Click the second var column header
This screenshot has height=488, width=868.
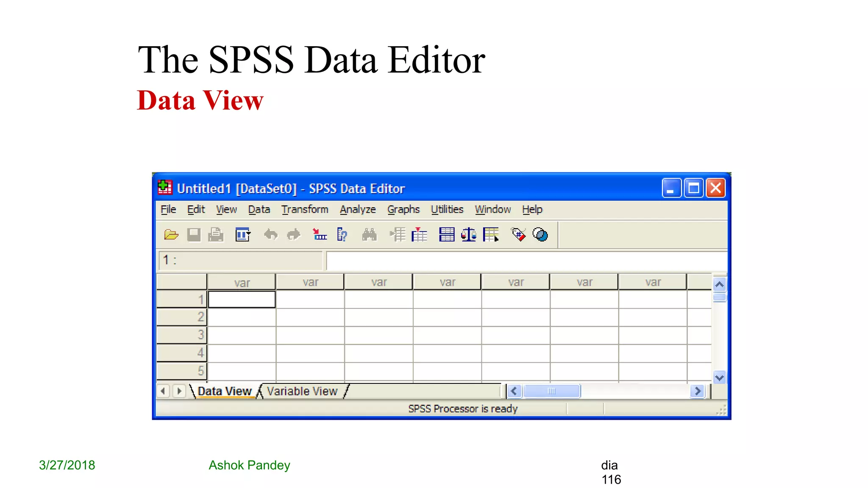[310, 282]
